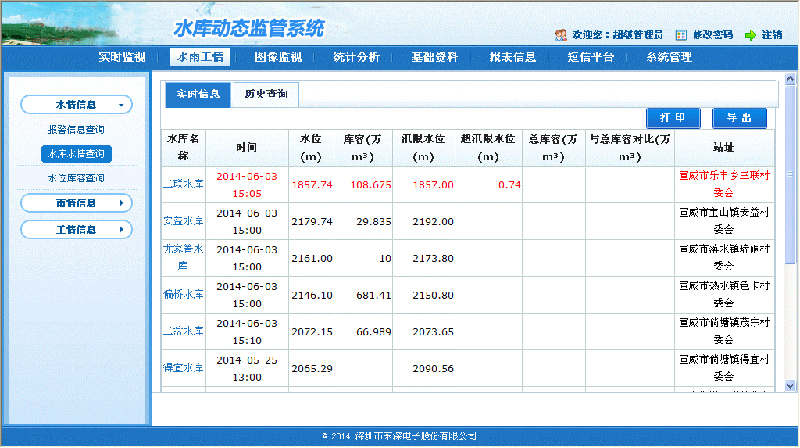Image resolution: width=800 pixels, height=448 pixels.
Task: Expand the 雨情信息 sidebar section
Action: coord(76,204)
